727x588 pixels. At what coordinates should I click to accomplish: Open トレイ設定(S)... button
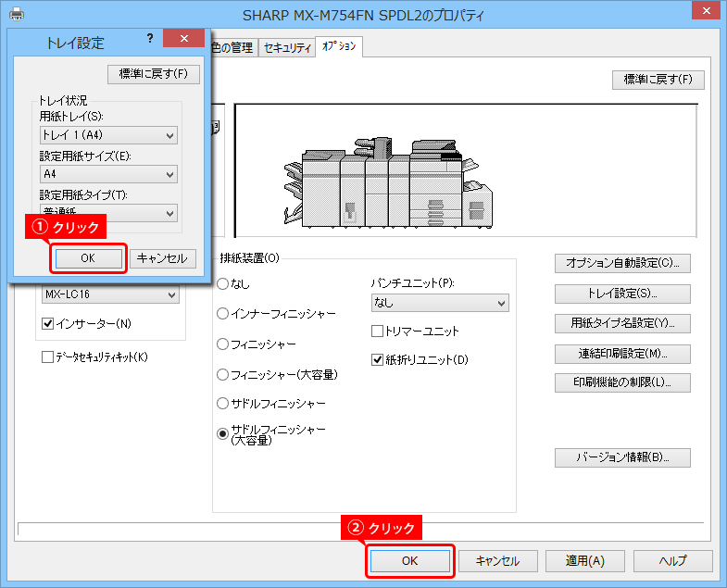pos(622,294)
